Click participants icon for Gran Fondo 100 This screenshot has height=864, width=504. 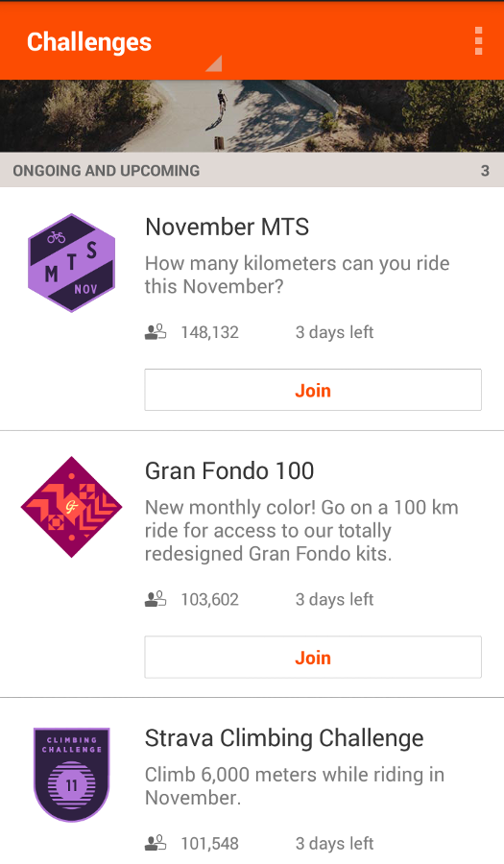[156, 599]
